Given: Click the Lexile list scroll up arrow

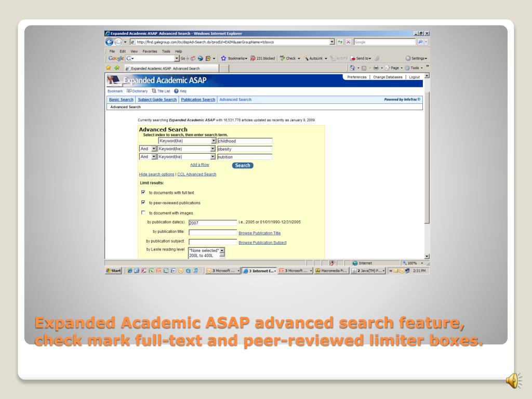Looking at the screenshot, I should click(222, 250).
